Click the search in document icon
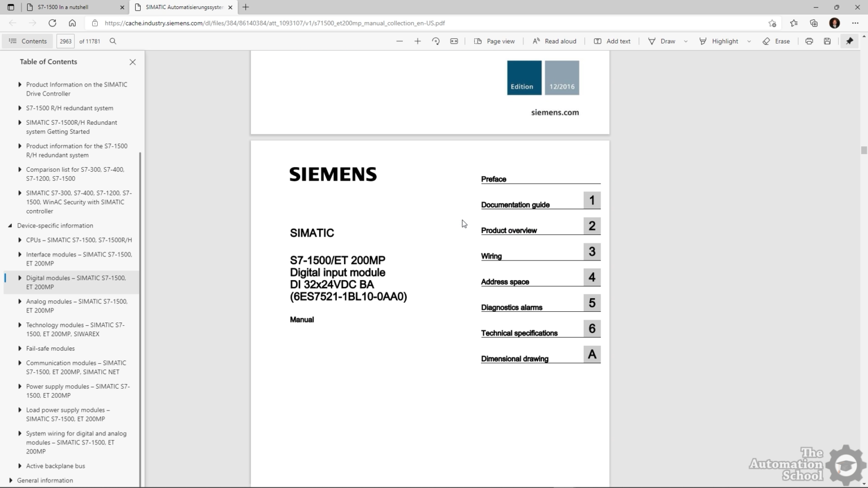 [x=113, y=41]
